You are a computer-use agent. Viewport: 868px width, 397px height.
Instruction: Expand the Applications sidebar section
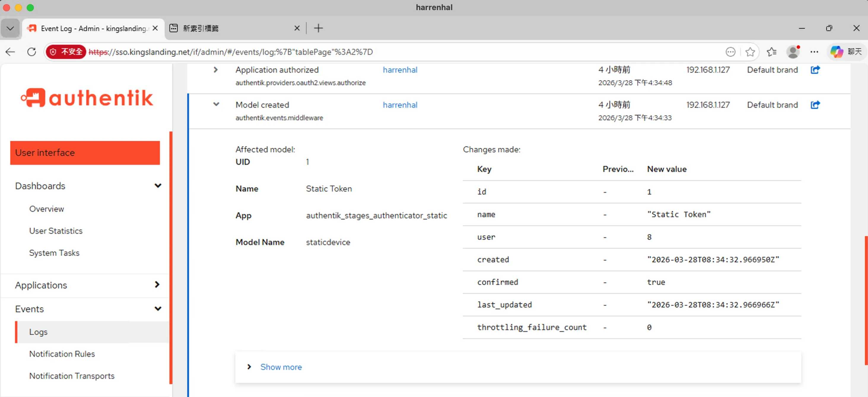point(157,285)
